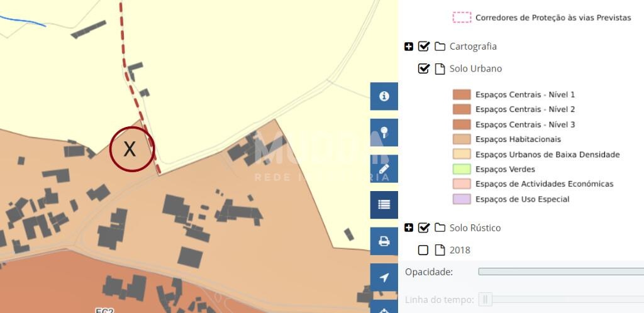This screenshot has height=313, width=644.
Task: Select the map pin marker tool
Action: click(384, 133)
